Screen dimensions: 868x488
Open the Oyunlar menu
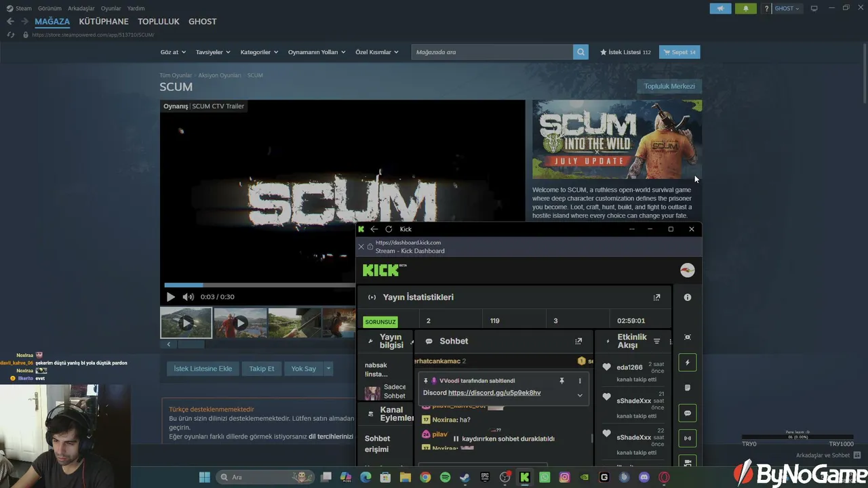click(111, 8)
